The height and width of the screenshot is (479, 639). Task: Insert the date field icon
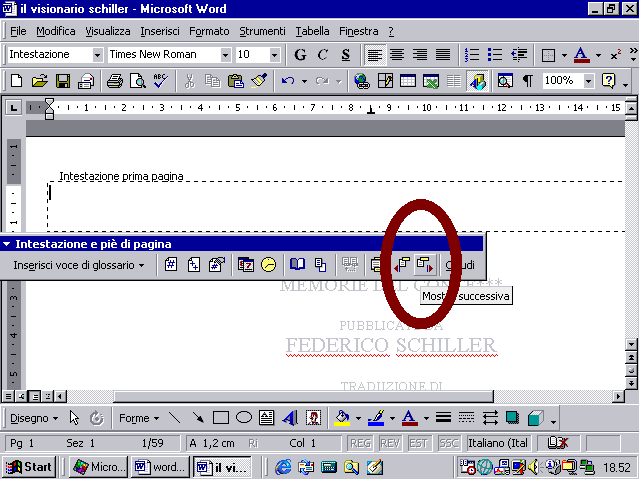pos(246,265)
